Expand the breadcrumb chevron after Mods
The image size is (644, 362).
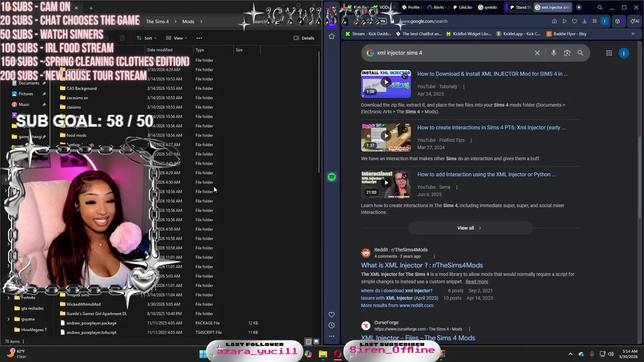tap(201, 22)
